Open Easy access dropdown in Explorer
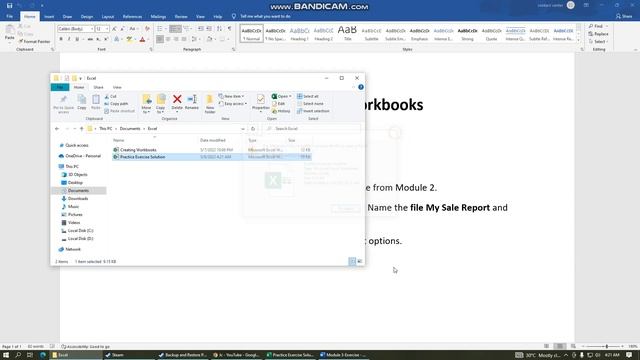The height and width of the screenshot is (360, 640). [233, 104]
